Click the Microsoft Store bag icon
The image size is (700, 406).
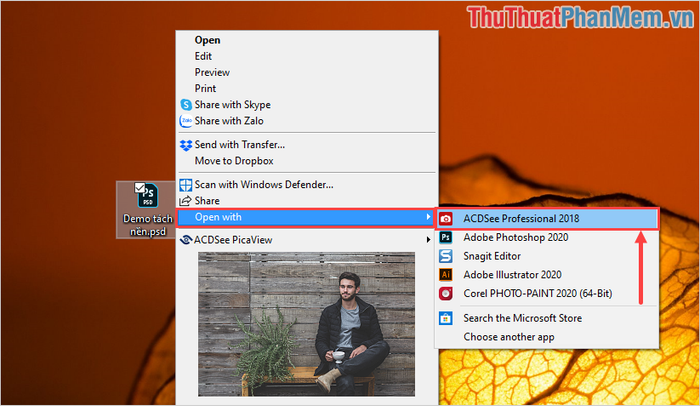click(x=446, y=318)
